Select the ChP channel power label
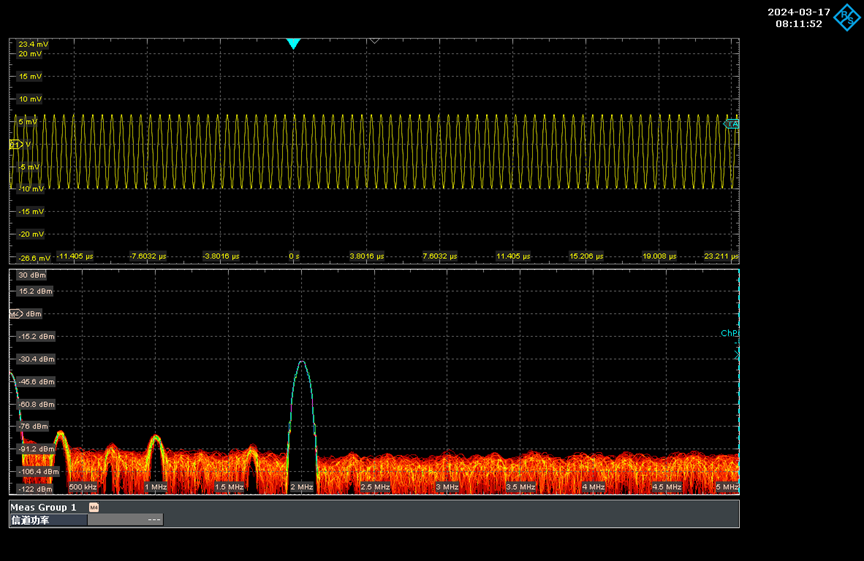 [730, 333]
